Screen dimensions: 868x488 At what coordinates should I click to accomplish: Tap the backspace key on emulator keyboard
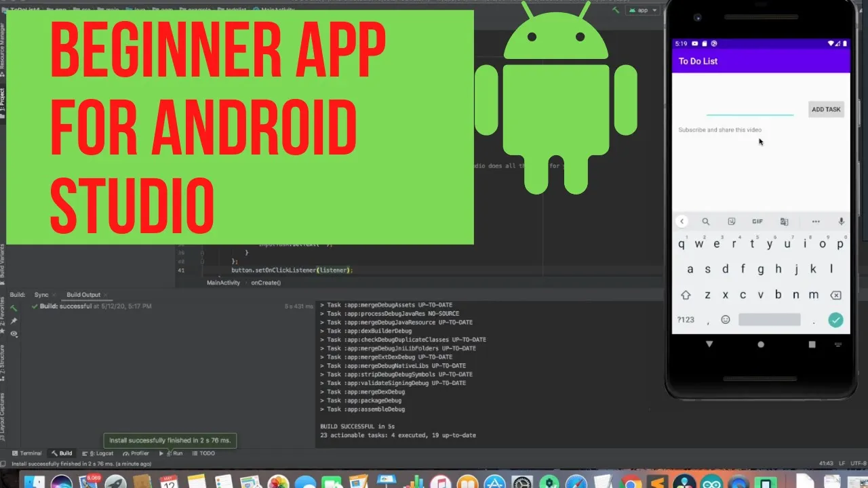pos(836,295)
